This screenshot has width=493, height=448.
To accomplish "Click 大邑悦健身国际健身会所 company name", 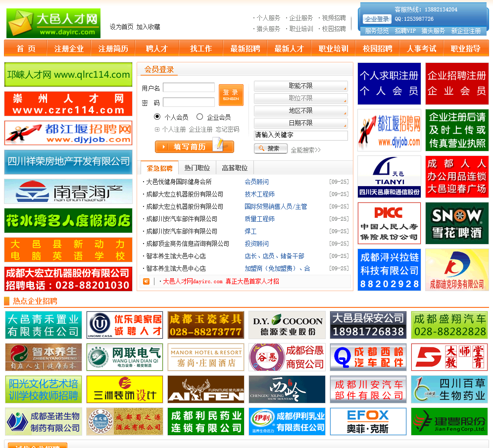I will click(179, 182).
